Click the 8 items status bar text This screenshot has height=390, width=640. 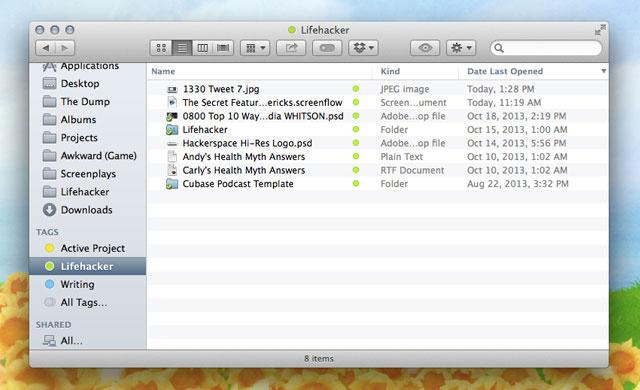pos(319,359)
